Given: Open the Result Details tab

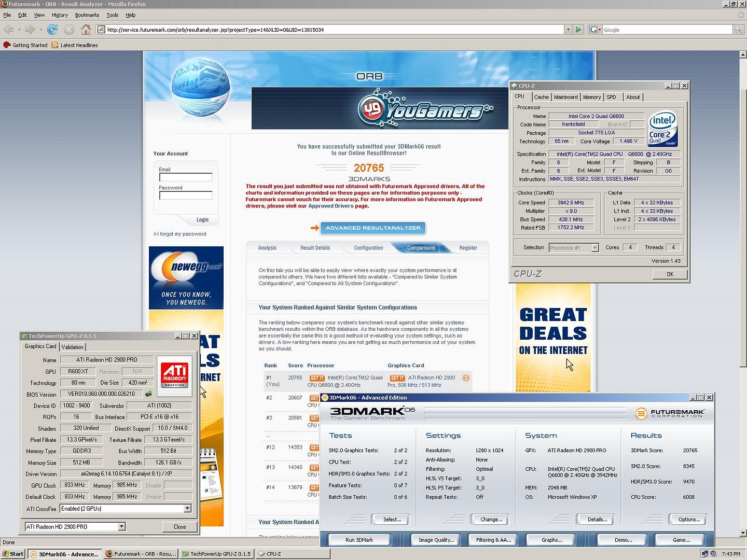Looking at the screenshot, I should pos(315,248).
